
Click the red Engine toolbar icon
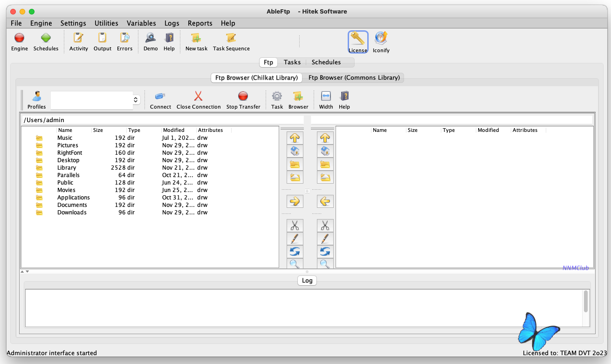tap(20, 38)
